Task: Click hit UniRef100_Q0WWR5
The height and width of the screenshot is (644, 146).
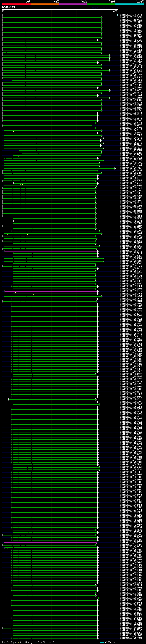Action: click(131, 25)
